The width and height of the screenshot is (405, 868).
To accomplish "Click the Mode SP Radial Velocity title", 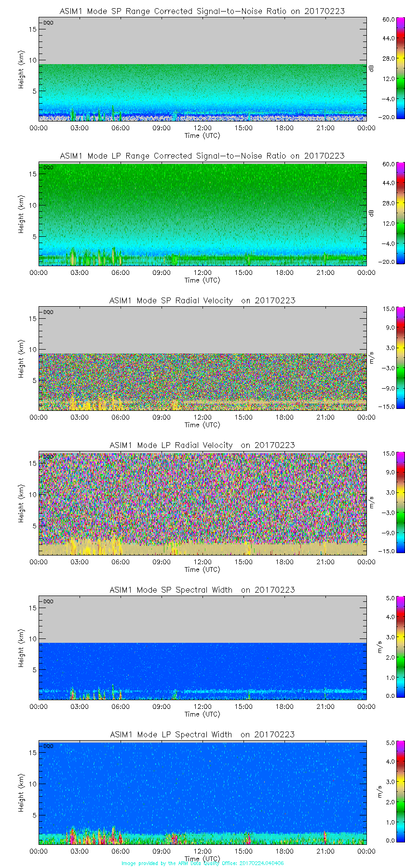I will (202, 300).
